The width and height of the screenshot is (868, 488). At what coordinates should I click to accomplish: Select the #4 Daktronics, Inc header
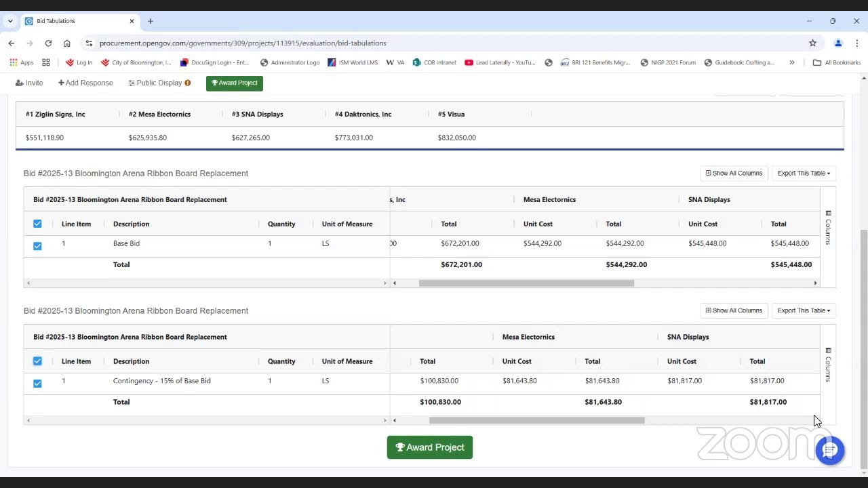coord(363,115)
